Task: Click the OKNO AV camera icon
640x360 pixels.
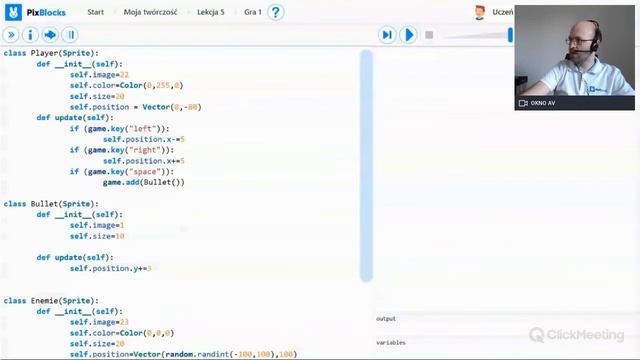Action: pyautogui.click(x=523, y=103)
